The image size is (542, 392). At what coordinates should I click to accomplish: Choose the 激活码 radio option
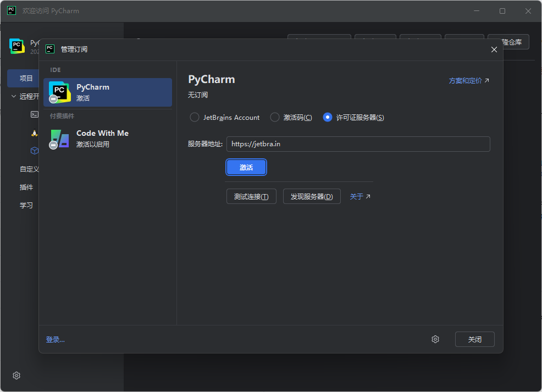tap(275, 117)
